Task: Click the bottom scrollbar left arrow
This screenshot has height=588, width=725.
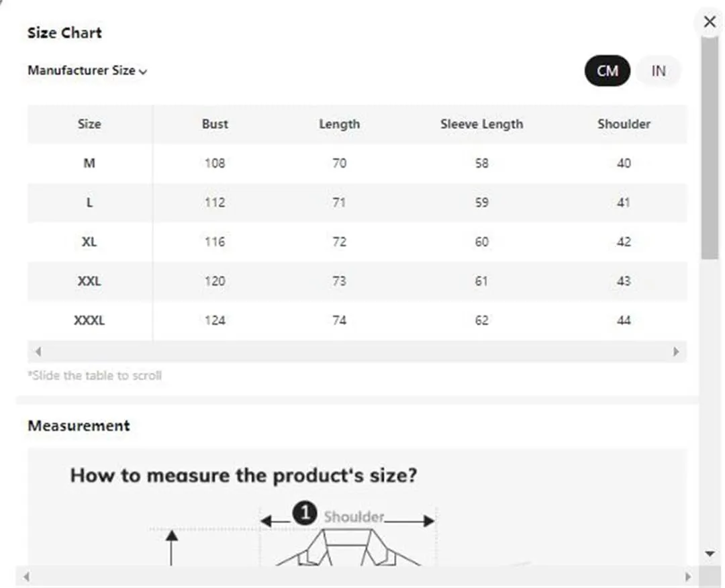Action: (26, 577)
